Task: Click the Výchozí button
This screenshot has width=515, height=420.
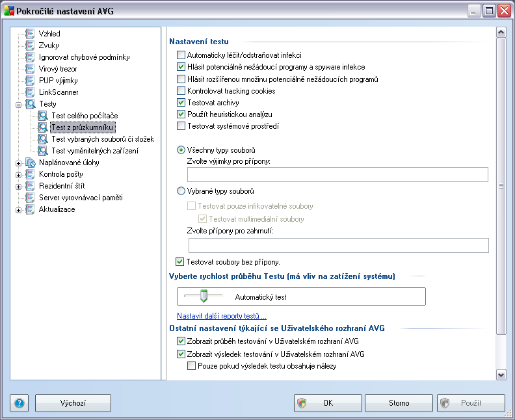Action: [73, 403]
